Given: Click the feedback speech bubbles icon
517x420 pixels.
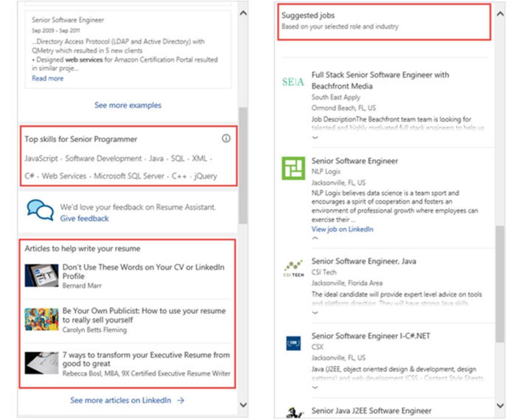Looking at the screenshot, I should tap(40, 210).
